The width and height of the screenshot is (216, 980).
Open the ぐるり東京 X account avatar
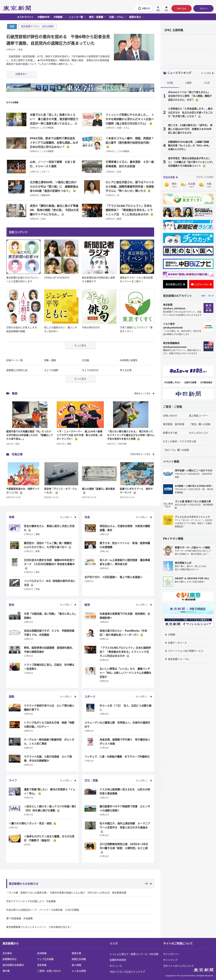coord(208,327)
